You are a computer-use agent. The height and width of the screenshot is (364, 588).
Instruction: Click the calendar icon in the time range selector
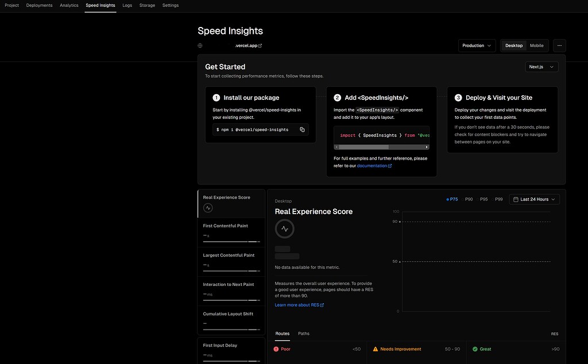pyautogui.click(x=516, y=199)
